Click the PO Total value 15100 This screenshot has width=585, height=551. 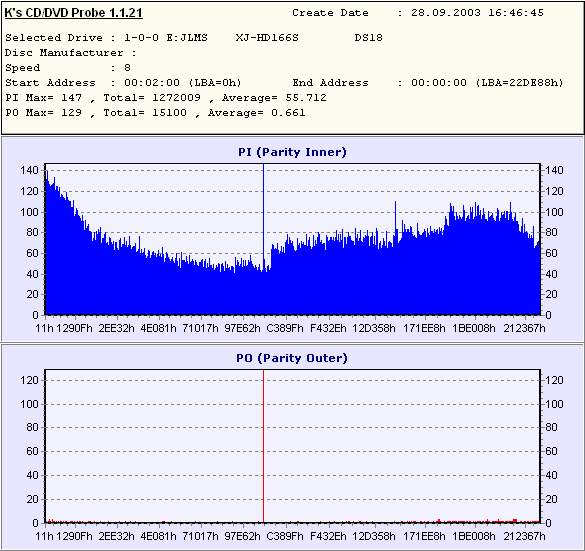(x=169, y=113)
